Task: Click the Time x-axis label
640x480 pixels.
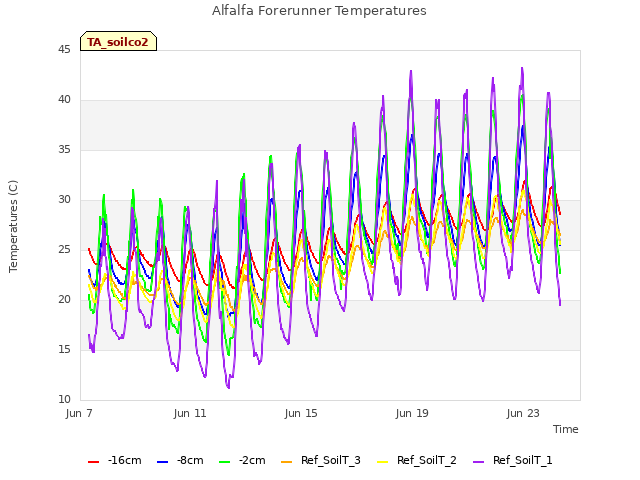Action: 566,429
